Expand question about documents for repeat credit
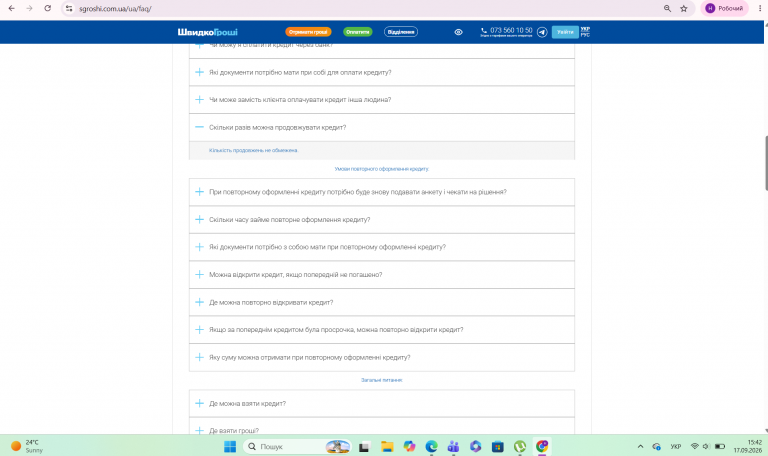Screen dimensions: 768x456 click(382, 247)
